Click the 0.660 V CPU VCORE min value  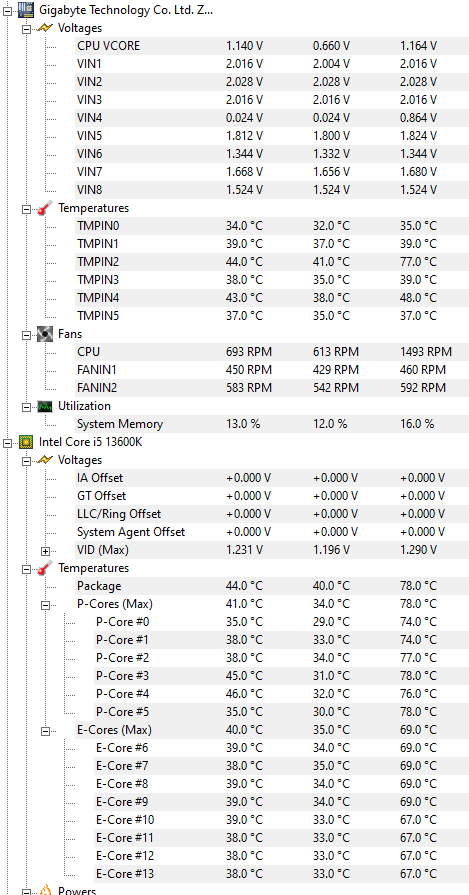pos(331,46)
